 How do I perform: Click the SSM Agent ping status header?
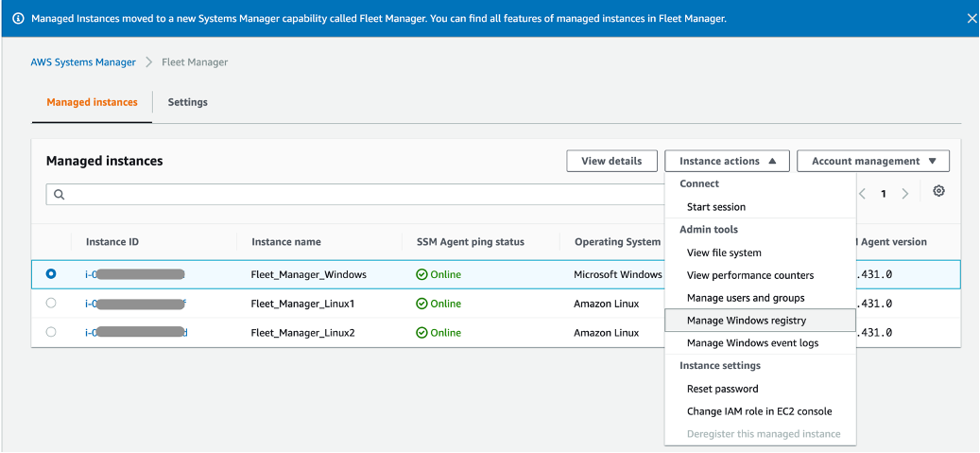pos(471,241)
